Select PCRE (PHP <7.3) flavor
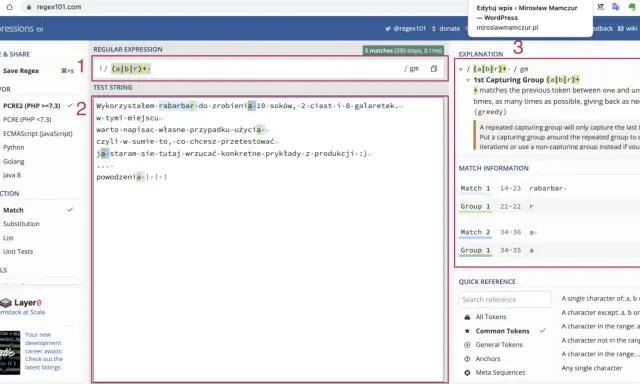Screen dimensions: 640x384 click(x=27, y=120)
